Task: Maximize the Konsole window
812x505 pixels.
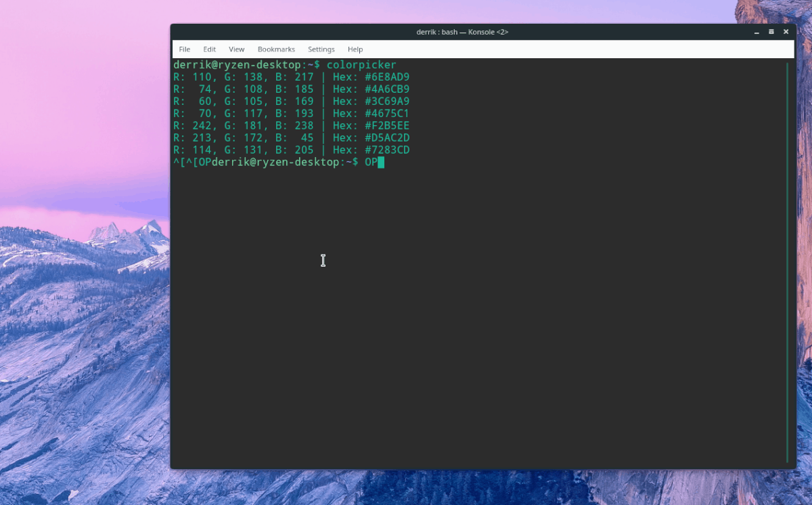Action: [x=771, y=32]
